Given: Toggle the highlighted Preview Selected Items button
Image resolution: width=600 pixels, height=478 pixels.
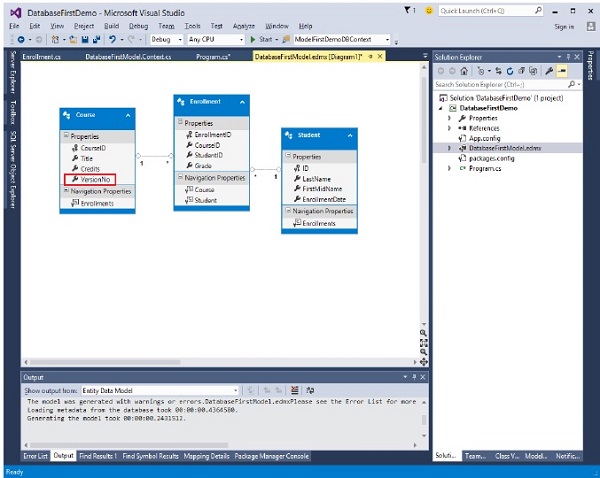Looking at the screenshot, I should [x=562, y=71].
